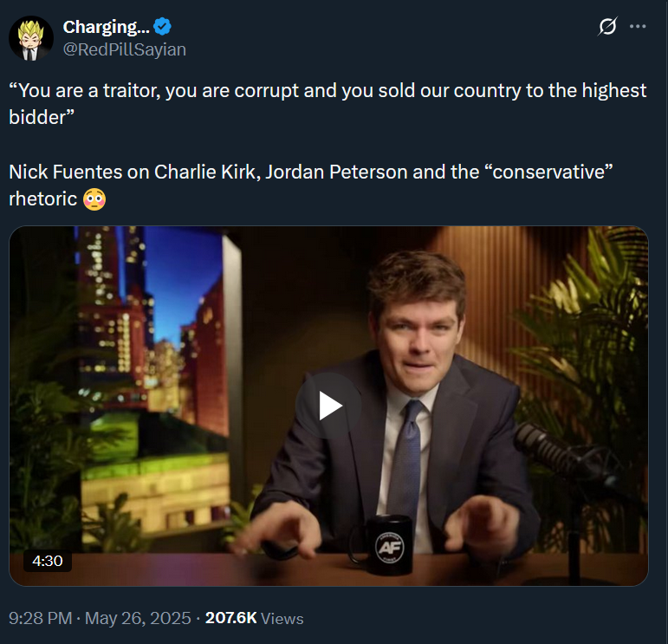The image size is (668, 644).
Task: Open the @RedPillSayian handle link
Action: tap(125, 49)
